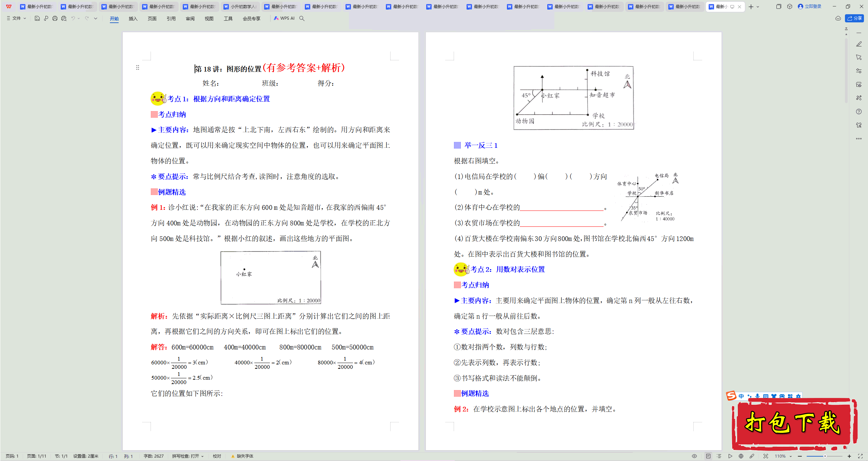The image size is (868, 461).
Task: Click the paragraph drag handle beside title
Action: tap(138, 67)
